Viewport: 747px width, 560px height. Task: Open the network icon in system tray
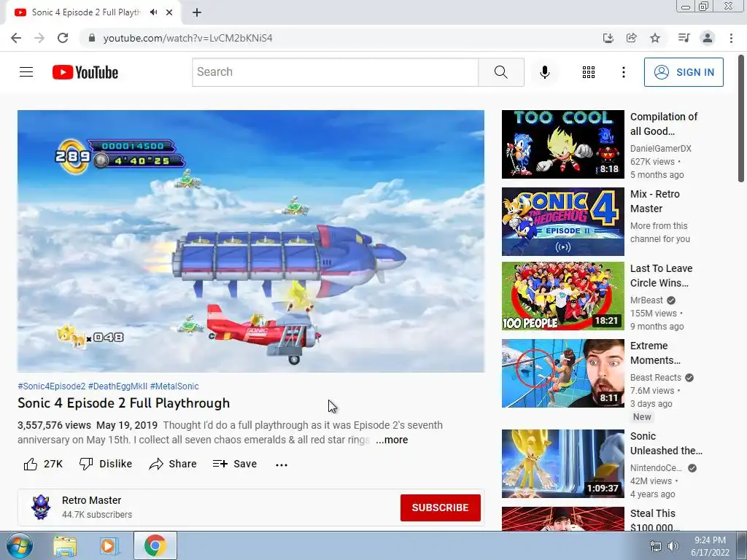click(x=656, y=546)
